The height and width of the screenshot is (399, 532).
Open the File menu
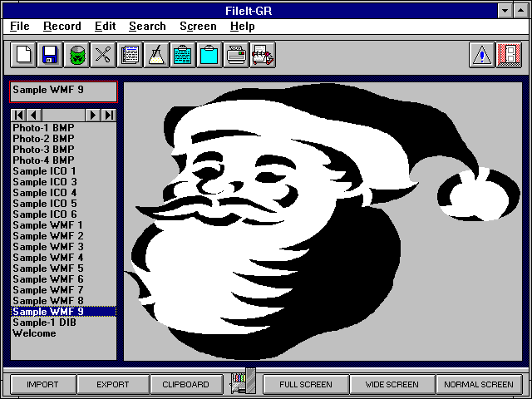tap(19, 27)
